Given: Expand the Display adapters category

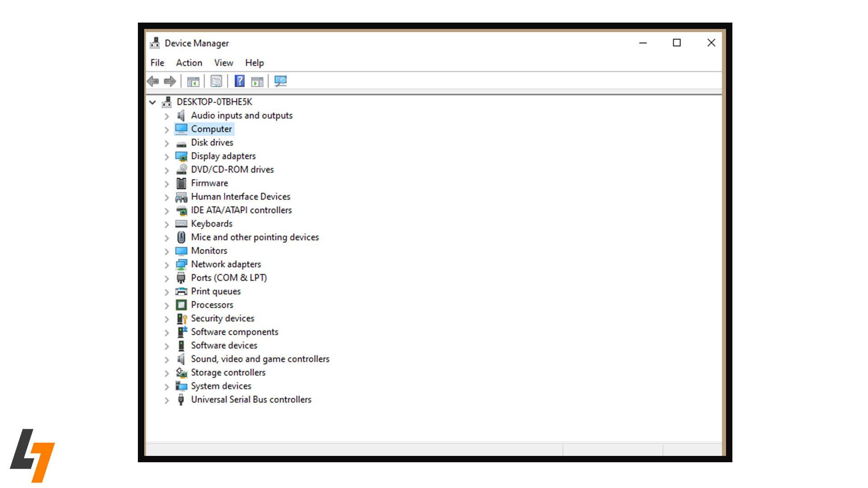Looking at the screenshot, I should click(166, 156).
